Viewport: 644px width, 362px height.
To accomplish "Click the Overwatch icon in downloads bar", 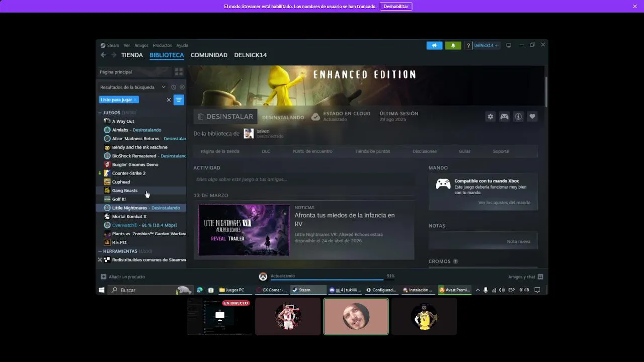I will [x=263, y=277].
